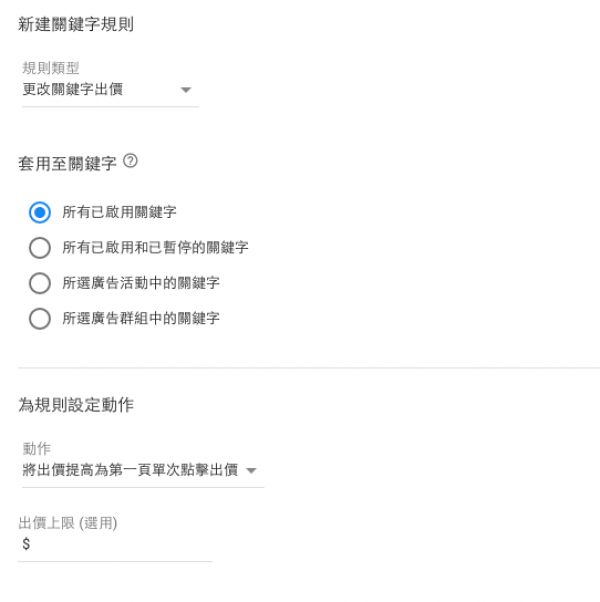Click the 規則類型 field label
600x602 pixels.
point(51,68)
